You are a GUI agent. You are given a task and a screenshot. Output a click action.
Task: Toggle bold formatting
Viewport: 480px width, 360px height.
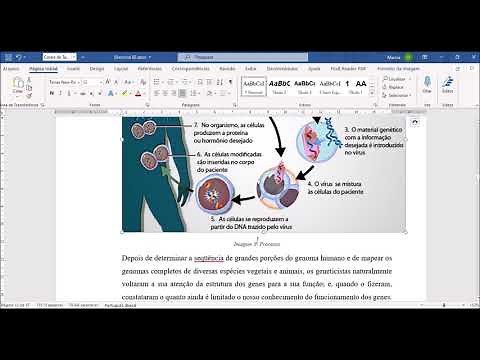pos(52,93)
